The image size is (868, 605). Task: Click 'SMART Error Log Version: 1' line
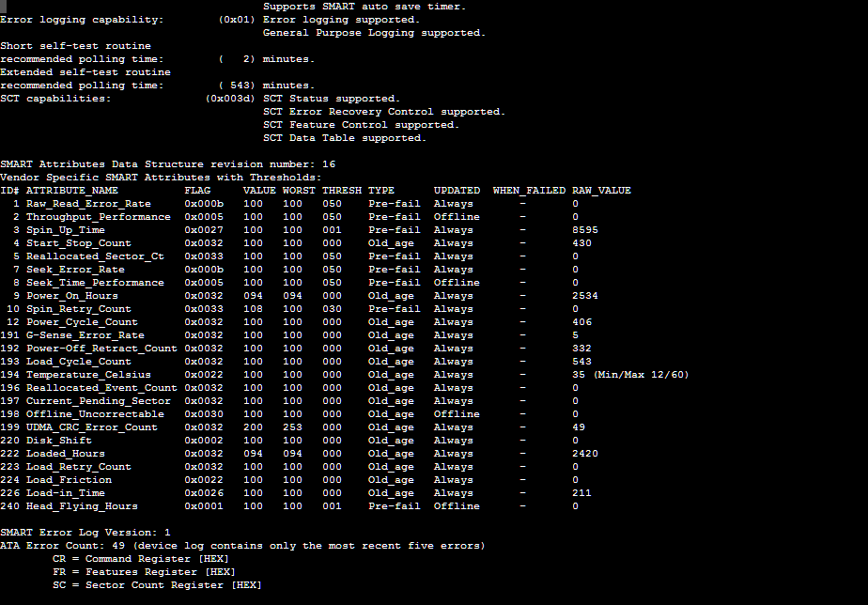(85, 533)
